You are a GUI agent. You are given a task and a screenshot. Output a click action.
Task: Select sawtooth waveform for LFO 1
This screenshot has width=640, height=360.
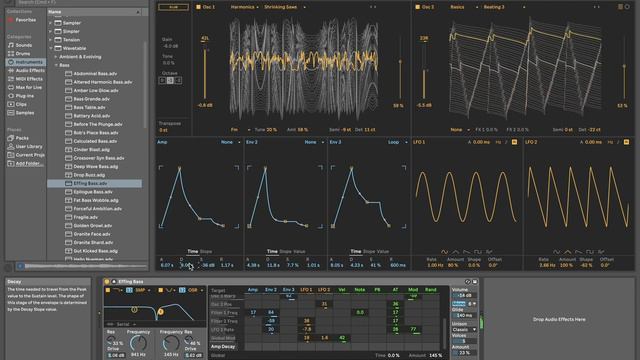tap(467, 252)
